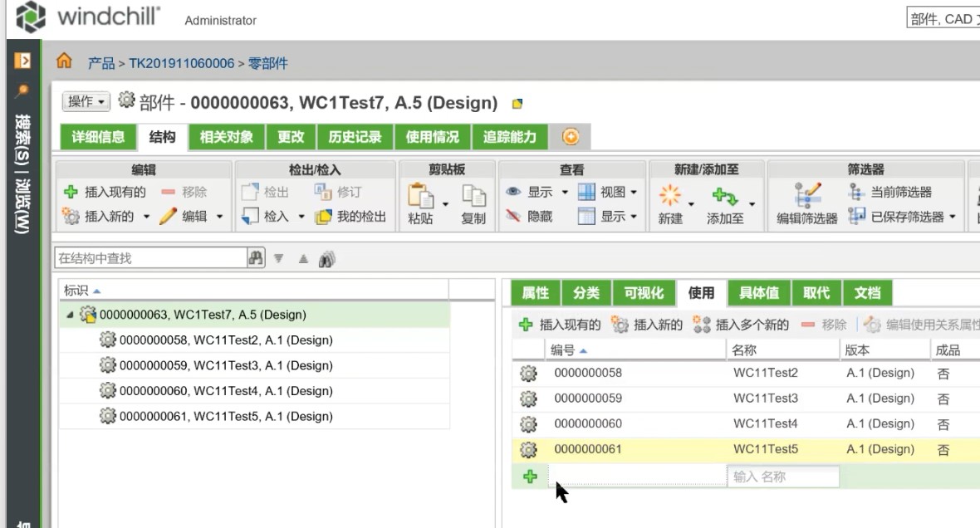Click the search type box 部件, CAD

point(943,19)
